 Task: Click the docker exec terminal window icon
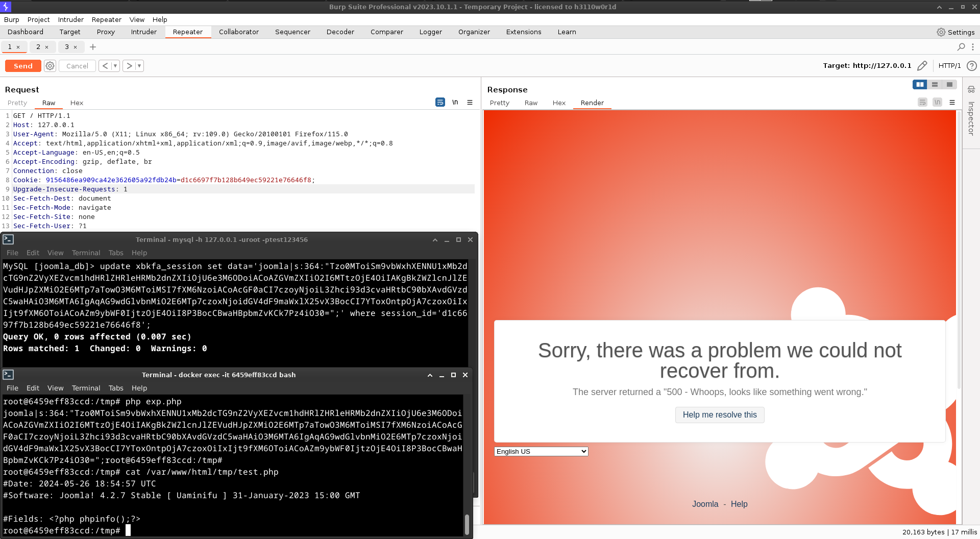click(x=8, y=375)
